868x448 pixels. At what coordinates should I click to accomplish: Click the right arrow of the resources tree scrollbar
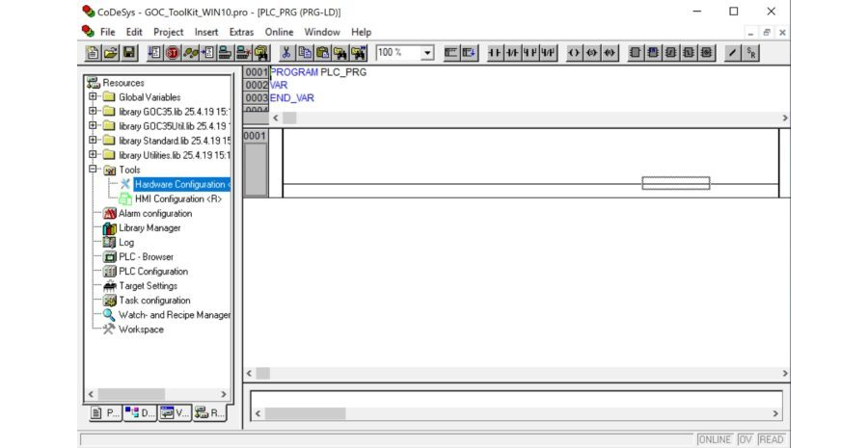pyautogui.click(x=224, y=394)
